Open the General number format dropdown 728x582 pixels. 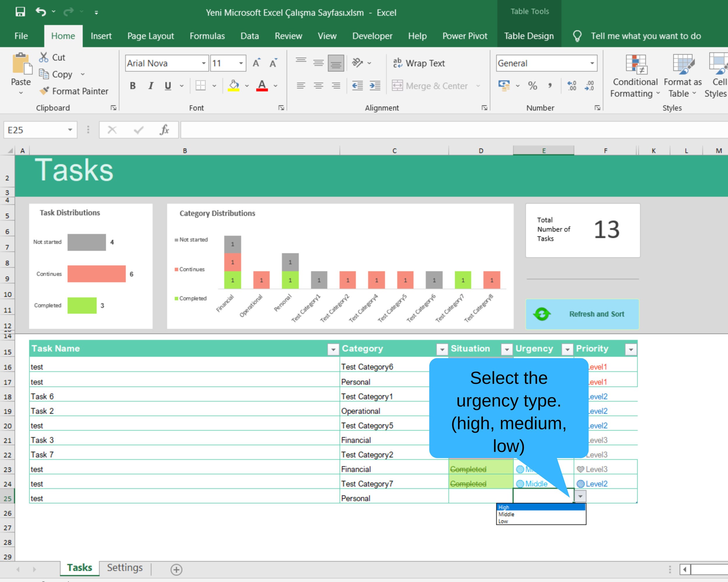tap(593, 63)
